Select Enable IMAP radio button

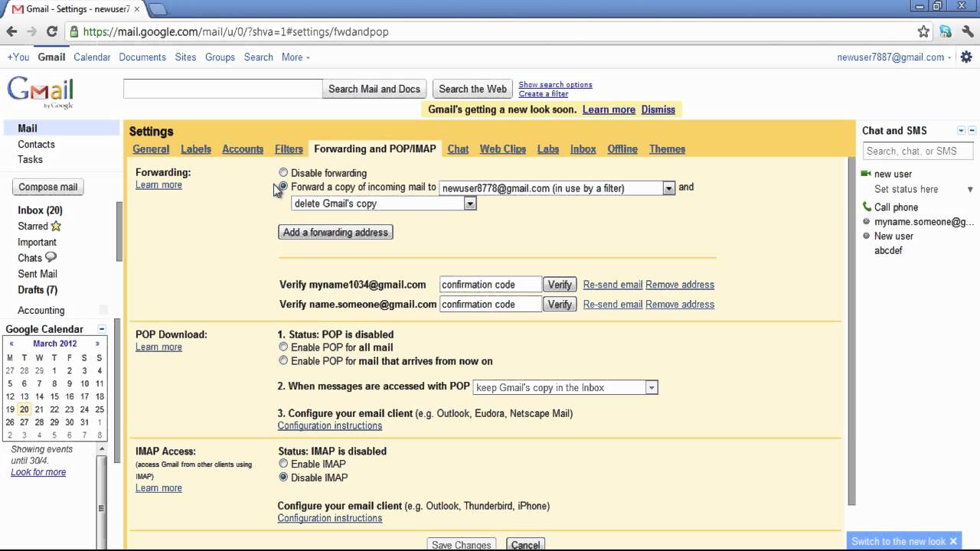pos(283,464)
